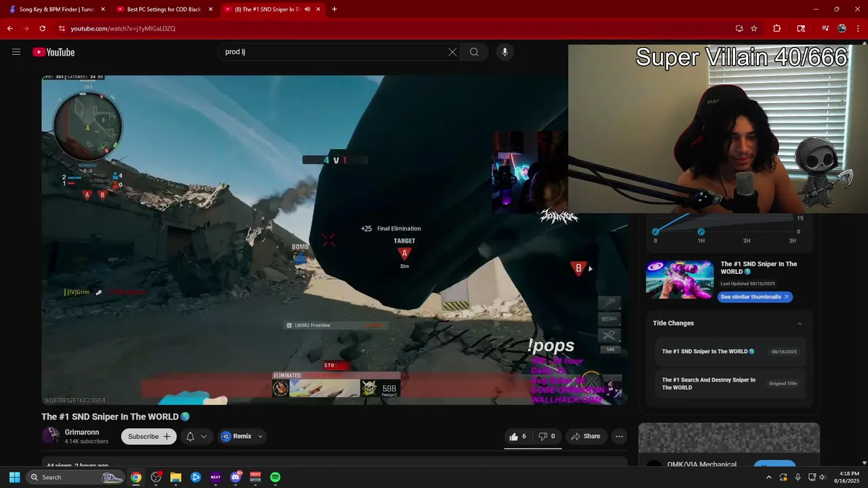
Task: Click the address bar URL
Action: point(123,28)
